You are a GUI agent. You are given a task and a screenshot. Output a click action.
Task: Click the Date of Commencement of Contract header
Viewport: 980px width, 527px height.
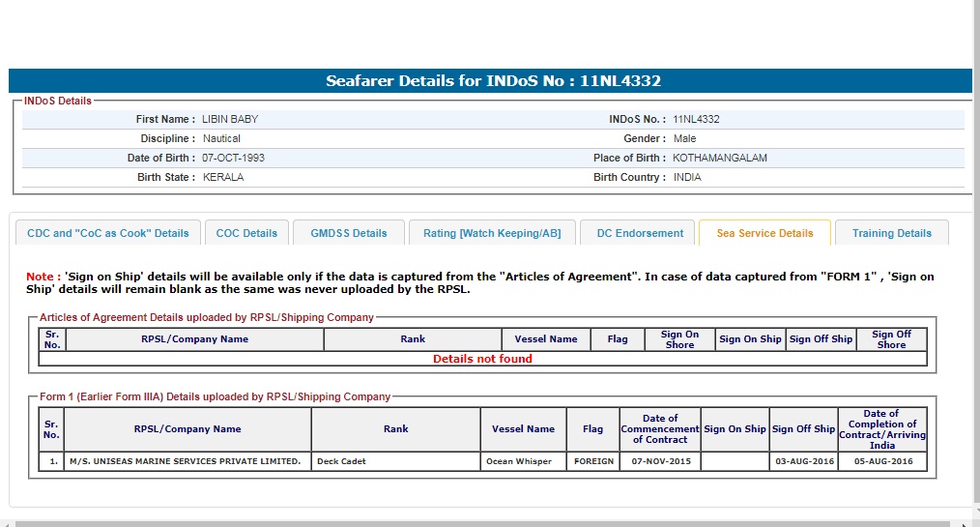pos(660,428)
